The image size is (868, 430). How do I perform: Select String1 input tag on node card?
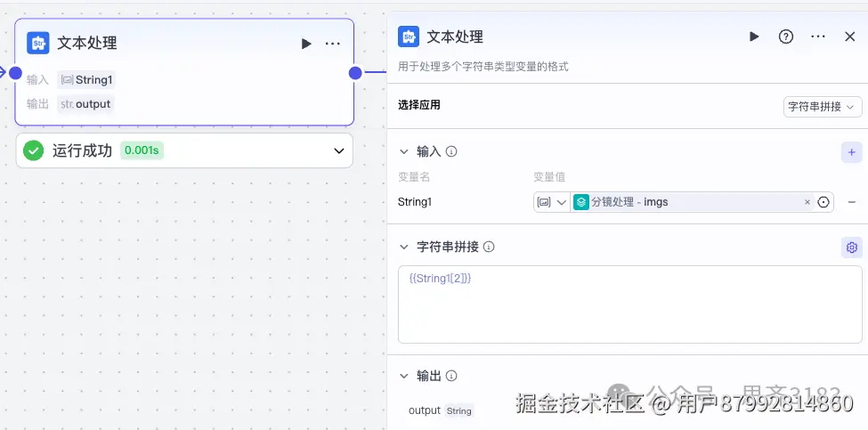coord(86,80)
